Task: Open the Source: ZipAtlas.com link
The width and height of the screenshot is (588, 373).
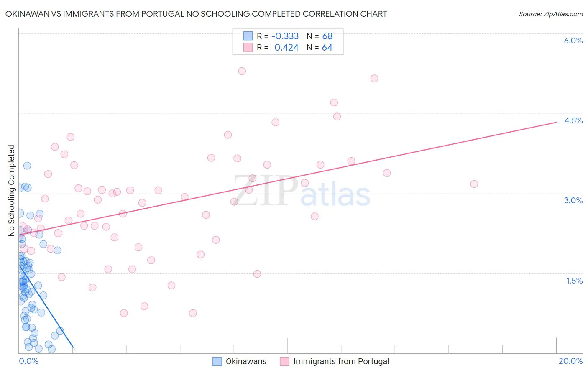Action: click(x=551, y=14)
